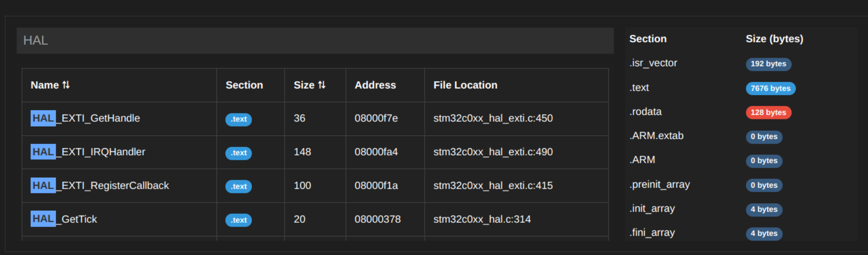Click .text badge in HAL_EXTI_IRQHandler row

(239, 153)
